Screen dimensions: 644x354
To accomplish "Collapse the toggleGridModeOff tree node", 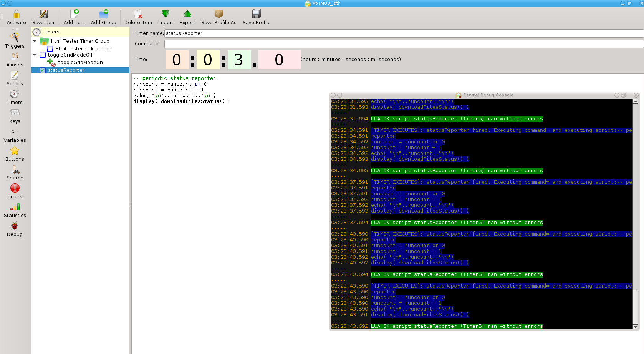I will pos(35,55).
